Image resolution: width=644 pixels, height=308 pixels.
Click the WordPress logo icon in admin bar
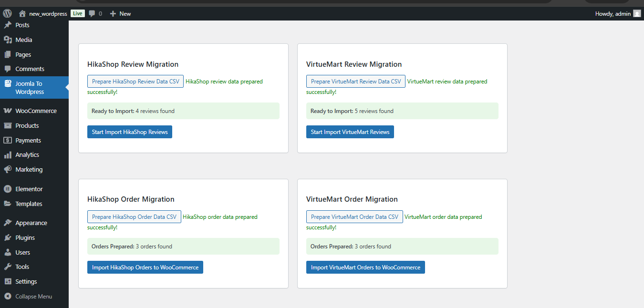[x=7, y=13]
